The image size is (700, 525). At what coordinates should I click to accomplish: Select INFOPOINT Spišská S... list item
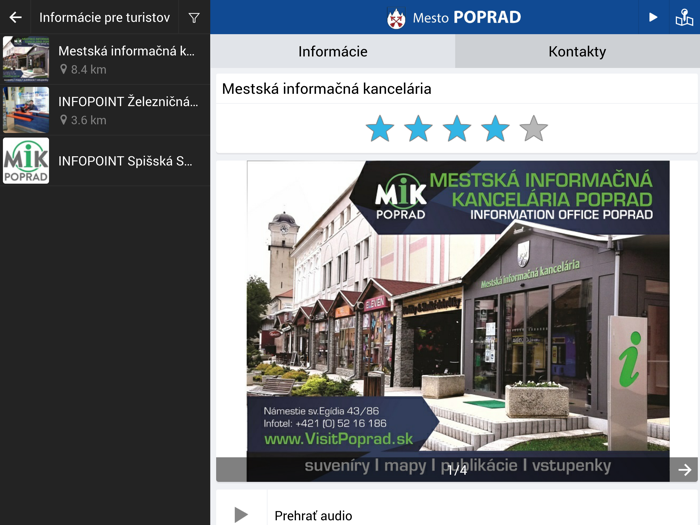[x=105, y=161]
